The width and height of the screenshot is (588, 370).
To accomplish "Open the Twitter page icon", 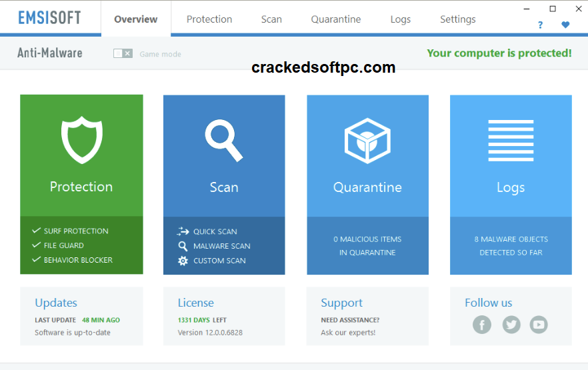I will pos(511,325).
